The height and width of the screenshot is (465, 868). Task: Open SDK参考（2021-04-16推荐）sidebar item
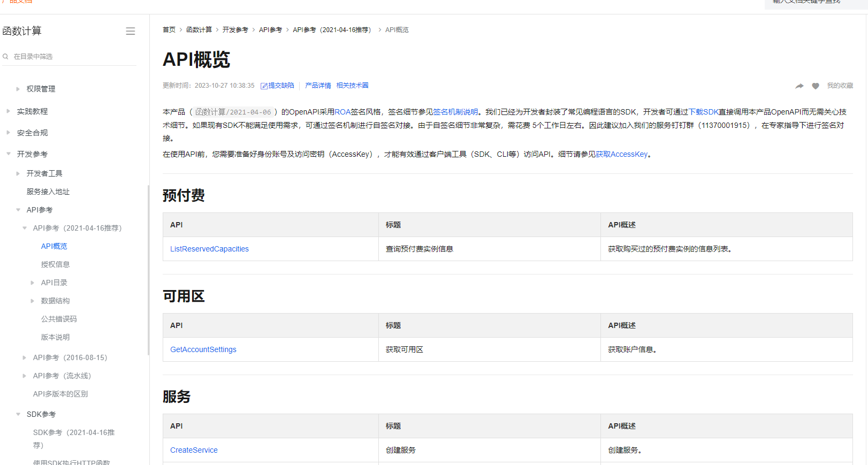pyautogui.click(x=74, y=438)
